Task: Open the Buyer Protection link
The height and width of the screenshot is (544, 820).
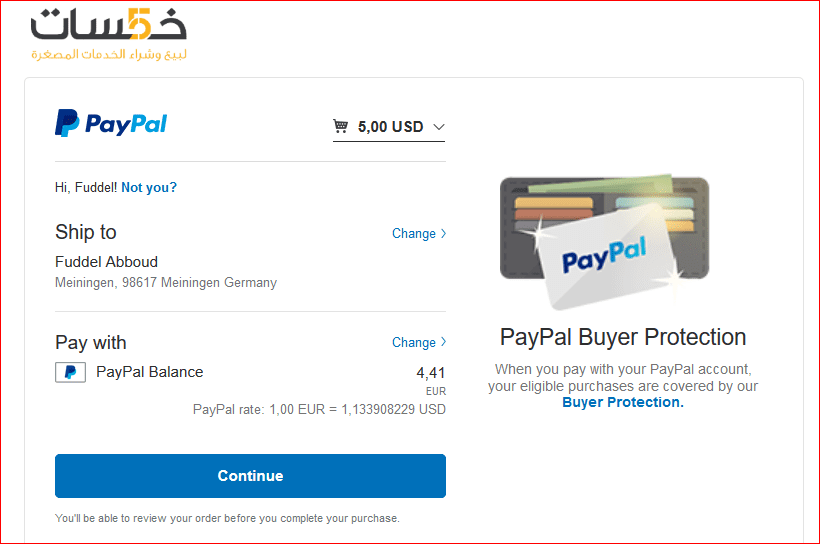Action: click(x=623, y=402)
